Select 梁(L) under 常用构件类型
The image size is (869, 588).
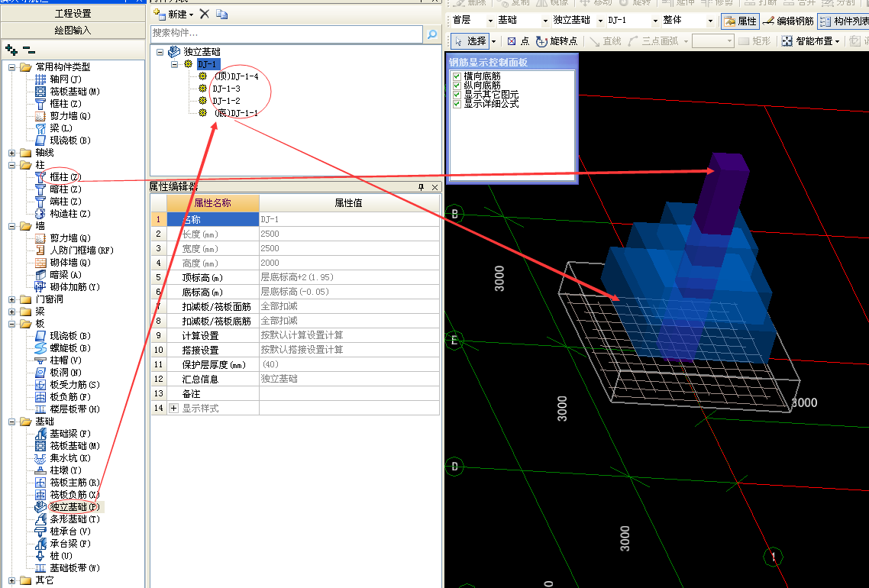(x=53, y=128)
